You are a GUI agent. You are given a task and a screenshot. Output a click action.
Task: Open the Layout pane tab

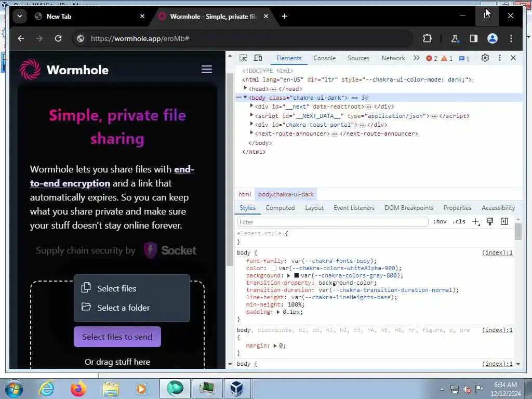click(x=314, y=208)
